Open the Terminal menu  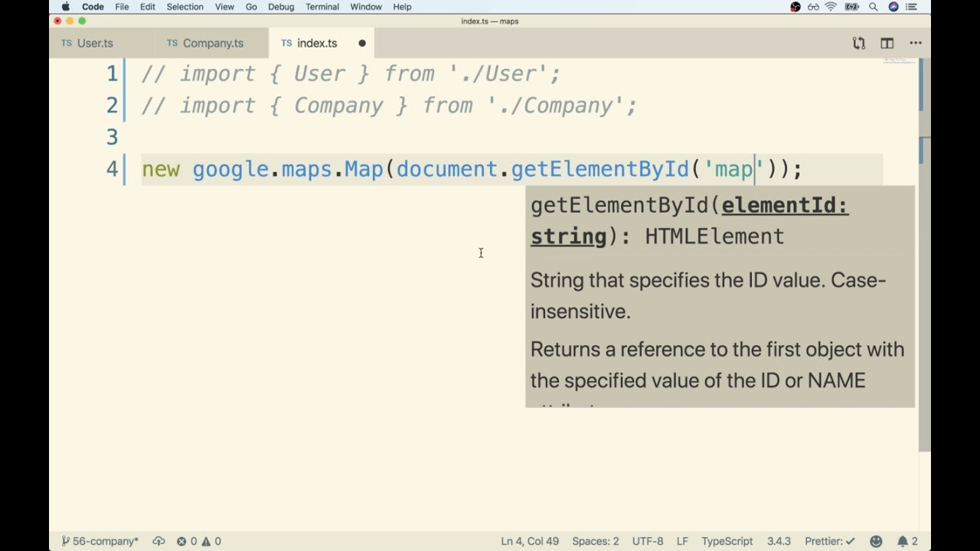[x=322, y=7]
